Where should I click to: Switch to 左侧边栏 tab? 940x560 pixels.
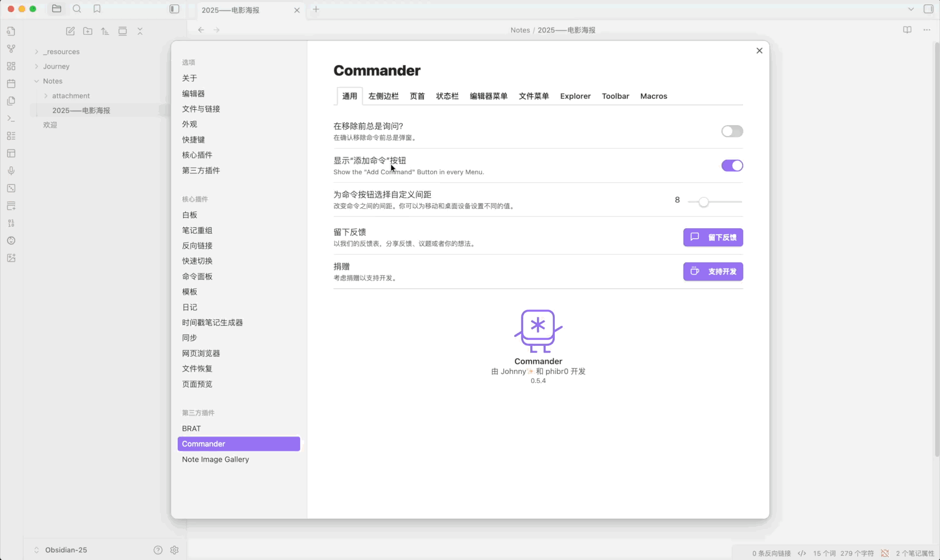[x=383, y=96]
